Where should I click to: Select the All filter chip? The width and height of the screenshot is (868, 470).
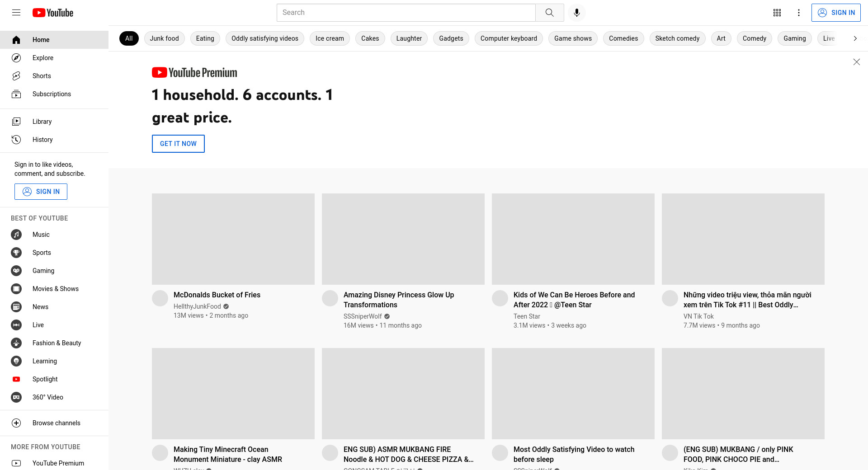pos(129,38)
